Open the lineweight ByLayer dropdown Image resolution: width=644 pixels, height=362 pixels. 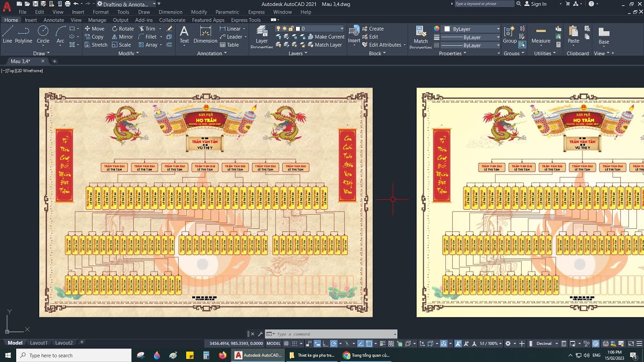[471, 37]
